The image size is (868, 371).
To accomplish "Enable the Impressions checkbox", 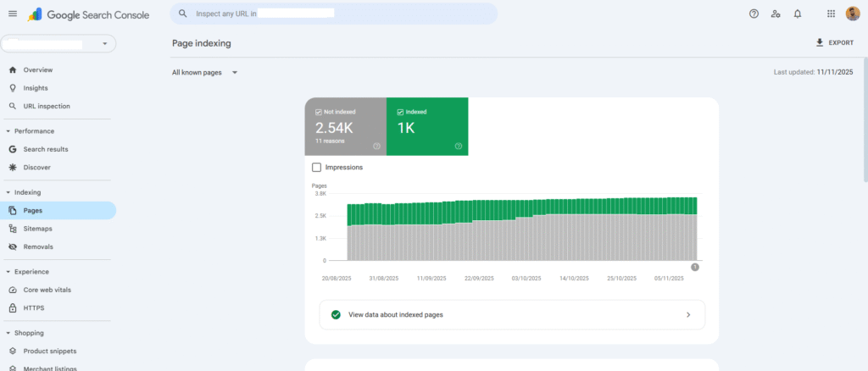I will 317,168.
